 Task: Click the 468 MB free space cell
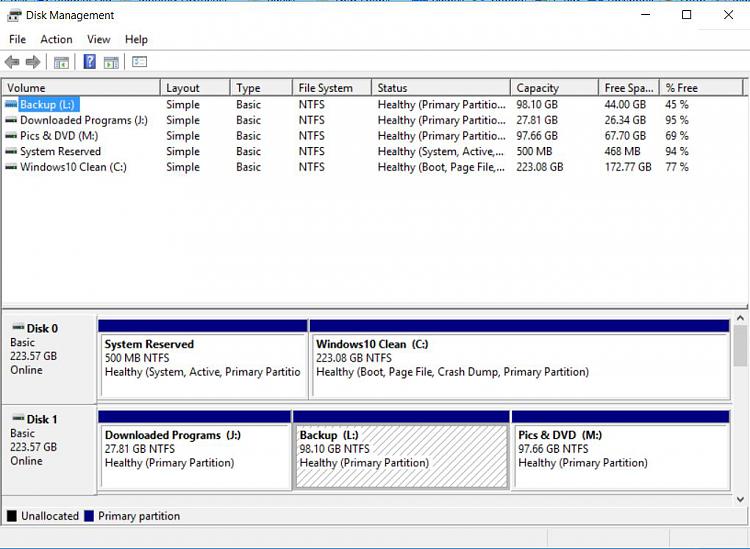coord(622,152)
